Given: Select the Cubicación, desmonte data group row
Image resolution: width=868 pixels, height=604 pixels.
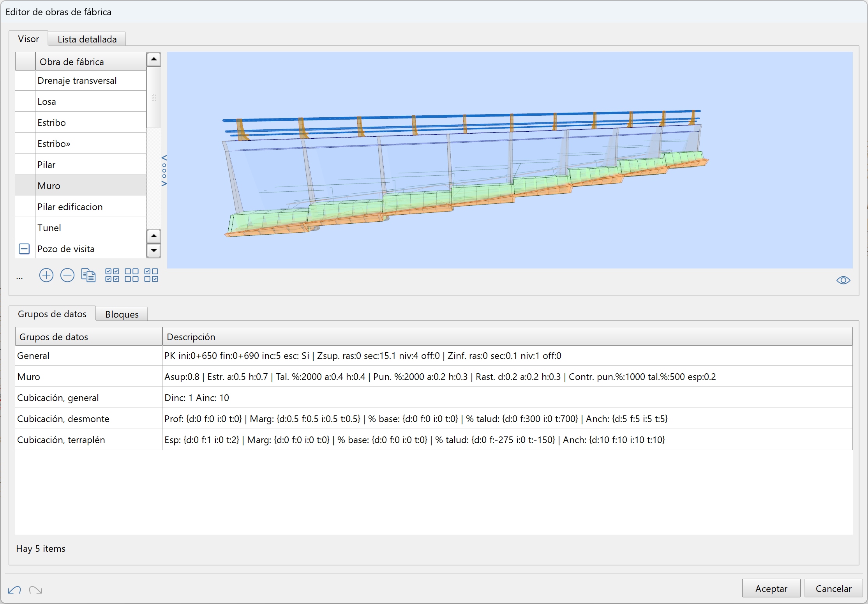Looking at the screenshot, I should click(x=63, y=419).
